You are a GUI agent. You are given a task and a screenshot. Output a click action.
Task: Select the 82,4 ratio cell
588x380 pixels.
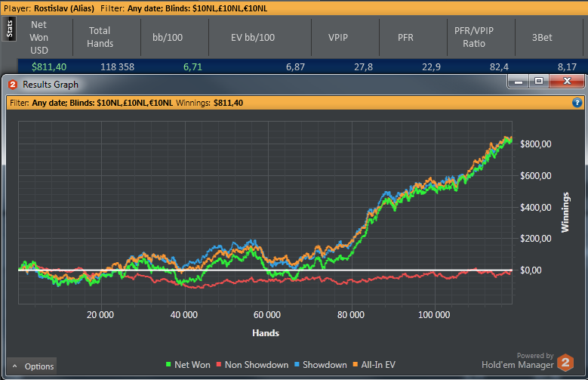pos(499,66)
